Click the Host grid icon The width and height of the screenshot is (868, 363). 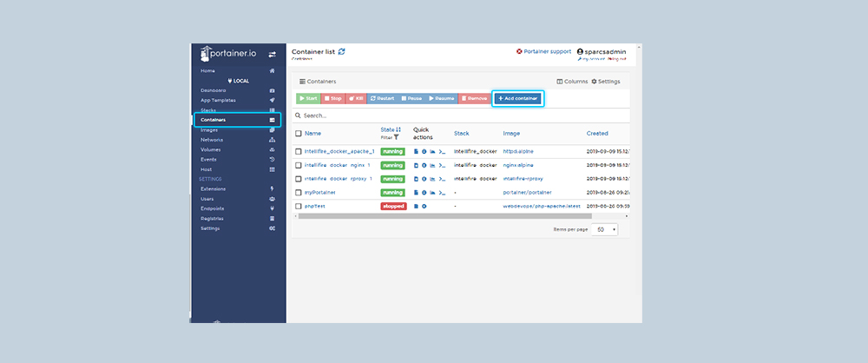point(272,169)
